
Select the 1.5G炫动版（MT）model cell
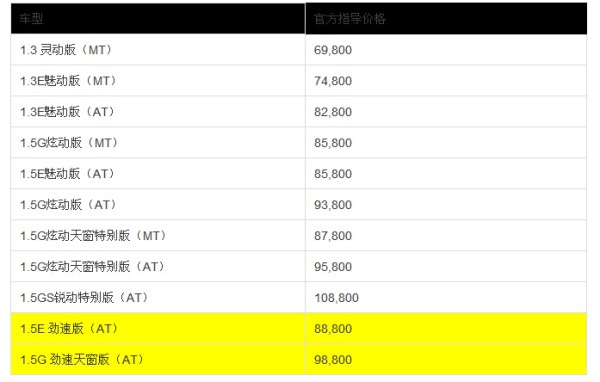tap(158, 143)
